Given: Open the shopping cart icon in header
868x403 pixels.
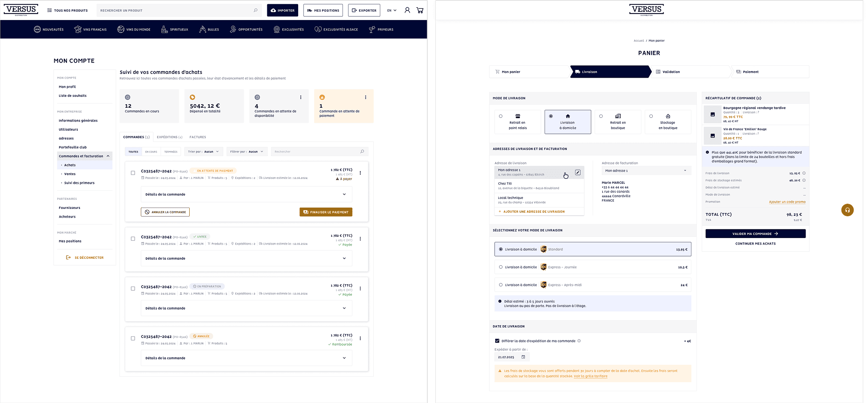Looking at the screenshot, I should point(420,10).
